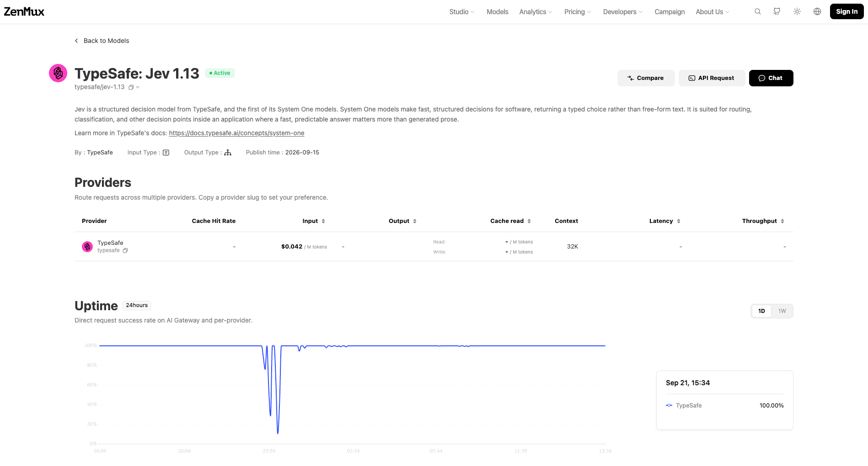Sort providers by Cache read
The width and height of the screenshot is (868, 466).
tap(529, 221)
